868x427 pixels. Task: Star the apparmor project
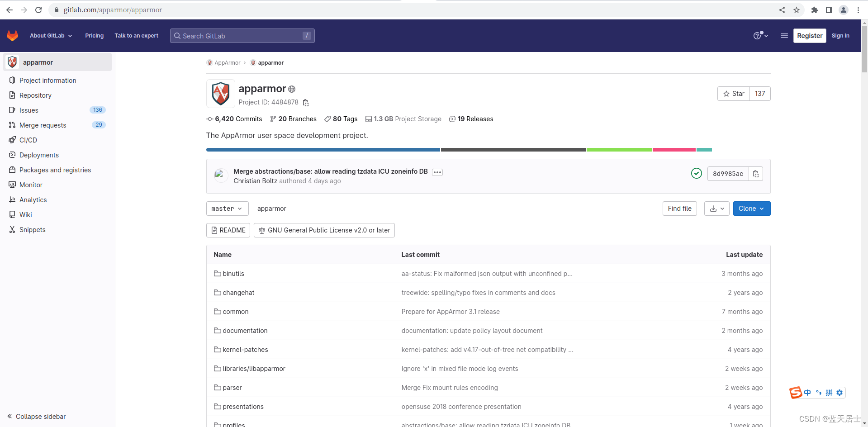(x=734, y=94)
